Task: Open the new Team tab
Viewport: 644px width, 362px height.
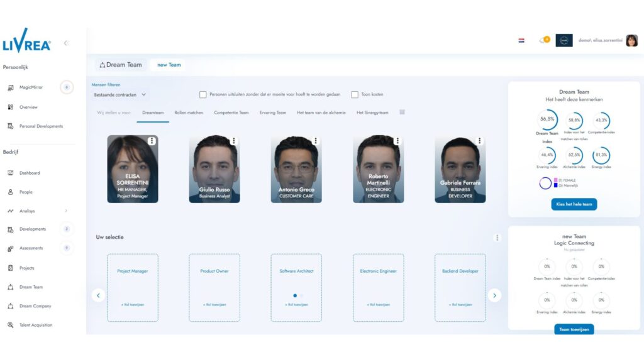Action: click(x=169, y=65)
